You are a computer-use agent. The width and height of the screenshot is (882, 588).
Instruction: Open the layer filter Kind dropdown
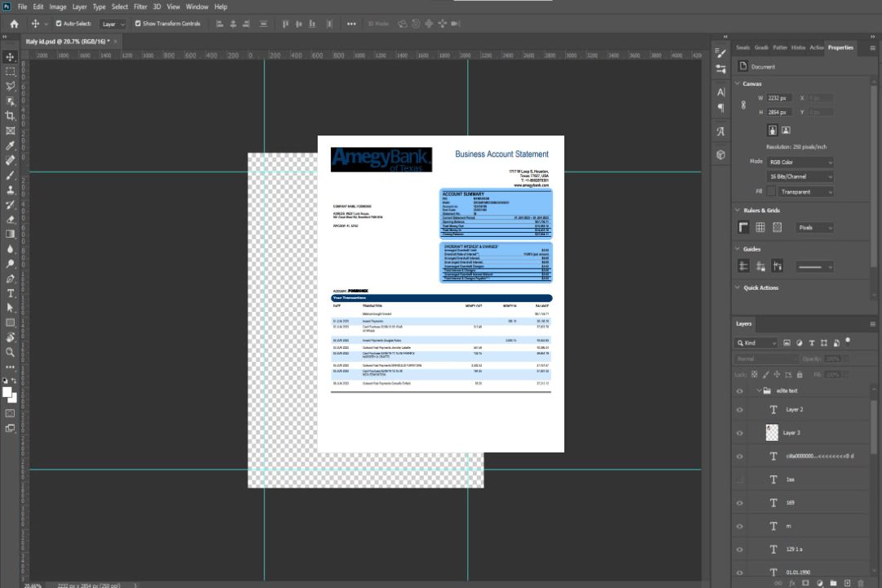[756, 343]
